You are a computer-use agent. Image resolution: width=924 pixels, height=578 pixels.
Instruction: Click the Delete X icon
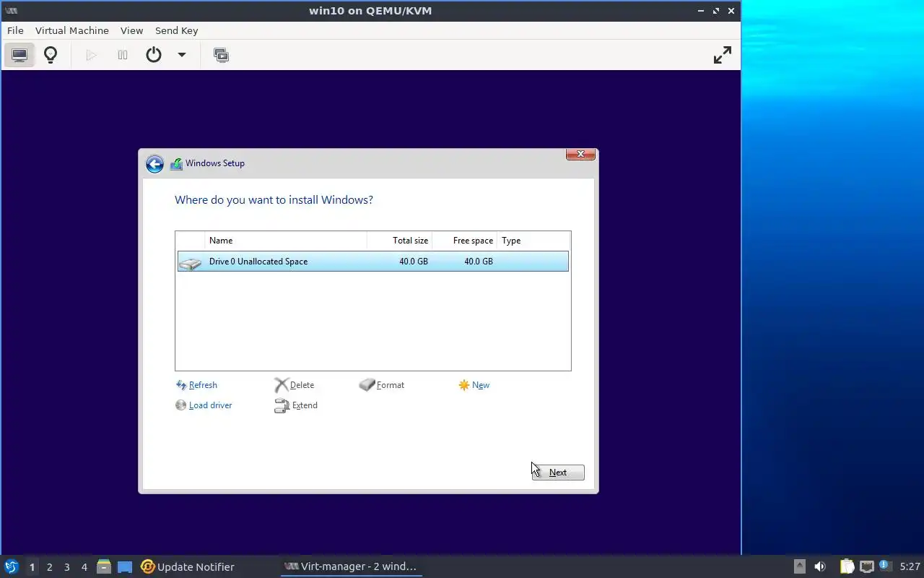coord(282,385)
